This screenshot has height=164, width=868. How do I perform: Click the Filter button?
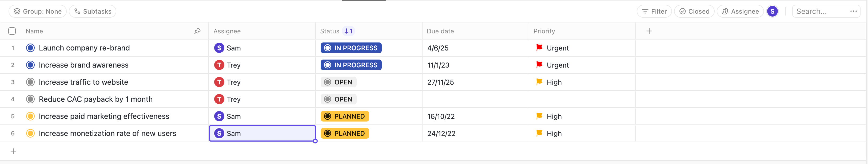pyautogui.click(x=654, y=11)
